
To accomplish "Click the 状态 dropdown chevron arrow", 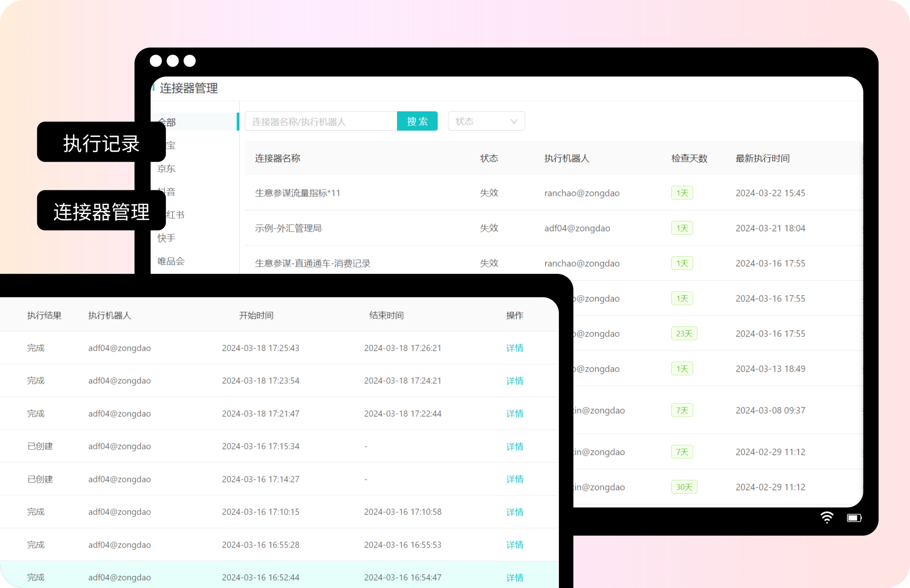I will [x=514, y=121].
